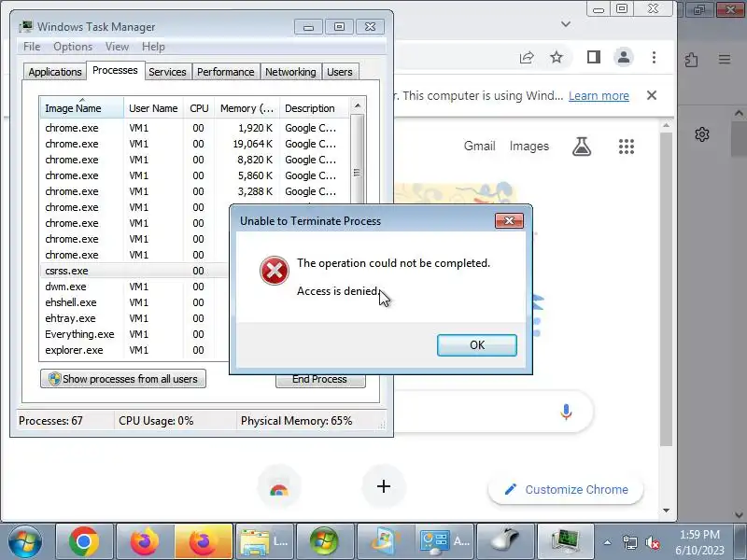The width and height of the screenshot is (747, 560).
Task: Click the settings gear in background window
Action: [x=702, y=134]
